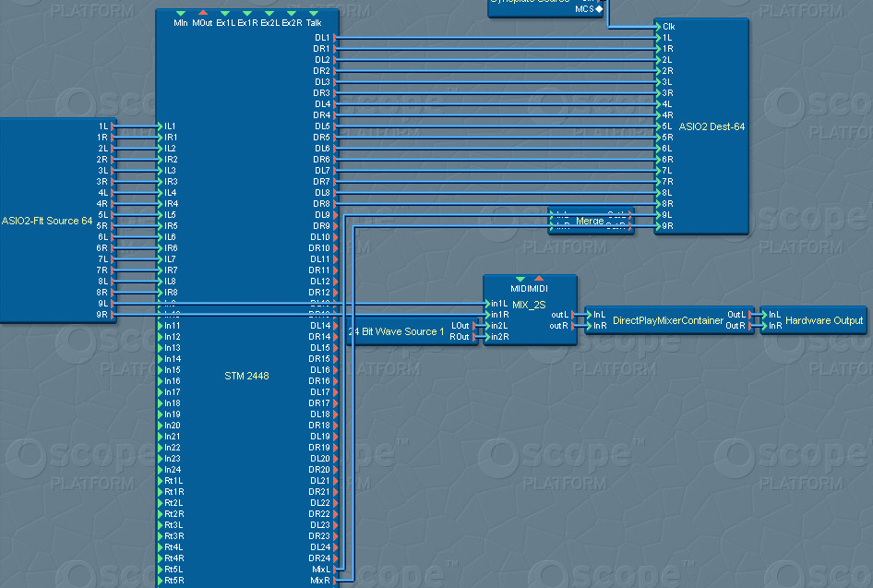Click the outR output port on MIX_2S
873x588 pixels.
coord(573,326)
